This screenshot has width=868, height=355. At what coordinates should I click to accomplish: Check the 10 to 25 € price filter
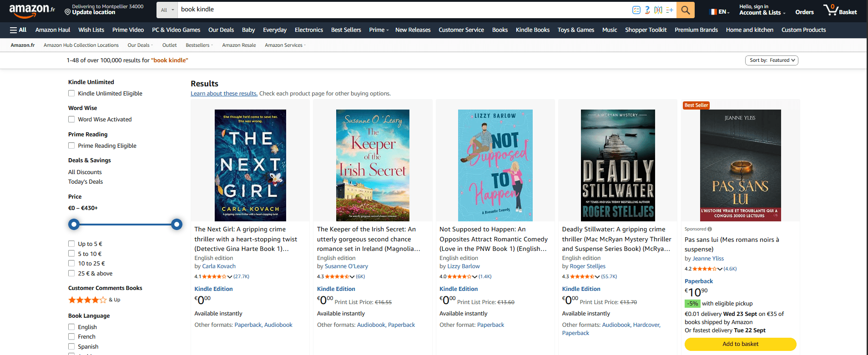click(71, 263)
